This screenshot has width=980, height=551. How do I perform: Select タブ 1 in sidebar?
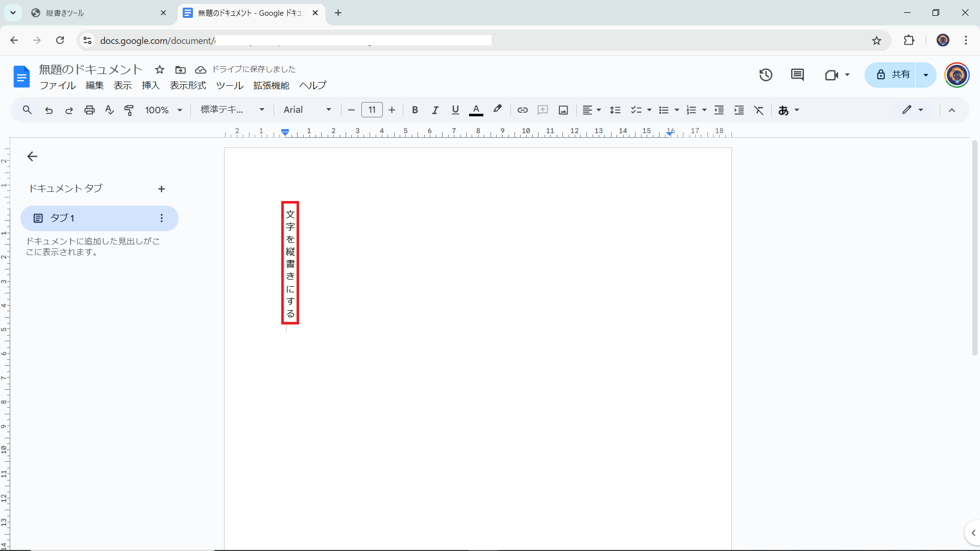(99, 218)
